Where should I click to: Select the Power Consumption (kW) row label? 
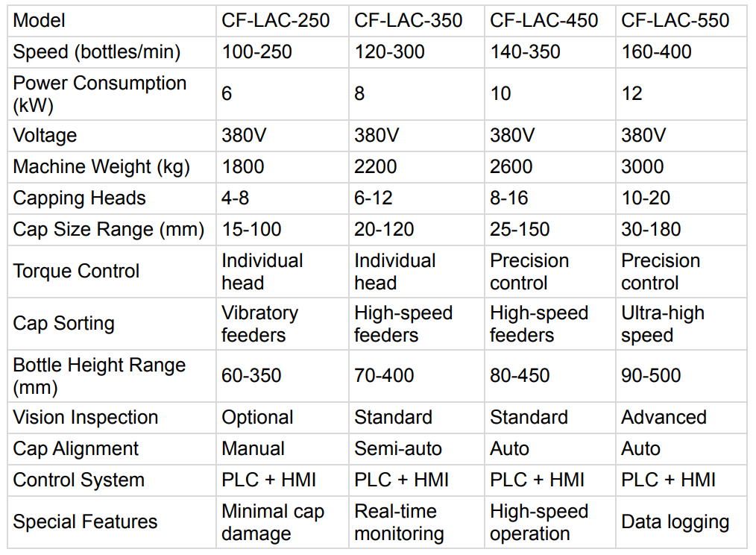[x=100, y=94]
